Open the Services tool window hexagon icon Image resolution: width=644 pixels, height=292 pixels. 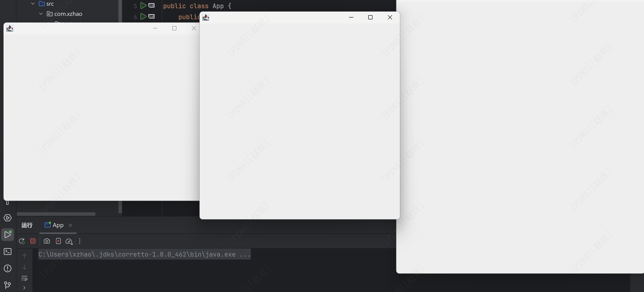tap(8, 218)
